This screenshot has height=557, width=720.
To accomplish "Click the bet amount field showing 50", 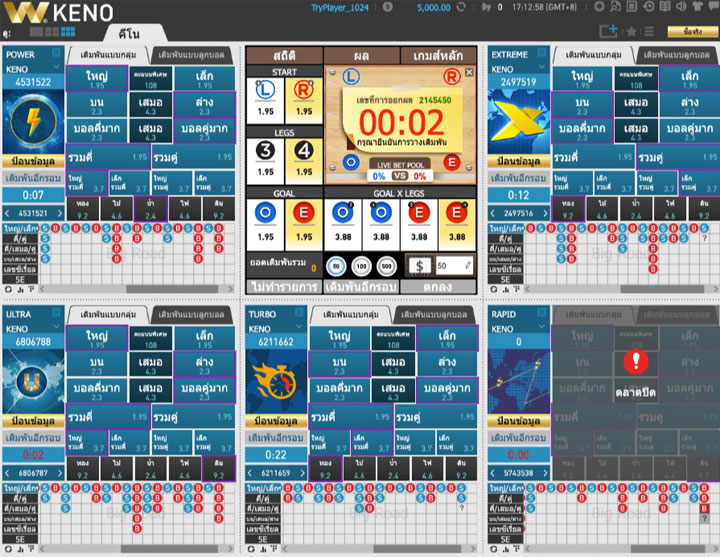I will (455, 265).
